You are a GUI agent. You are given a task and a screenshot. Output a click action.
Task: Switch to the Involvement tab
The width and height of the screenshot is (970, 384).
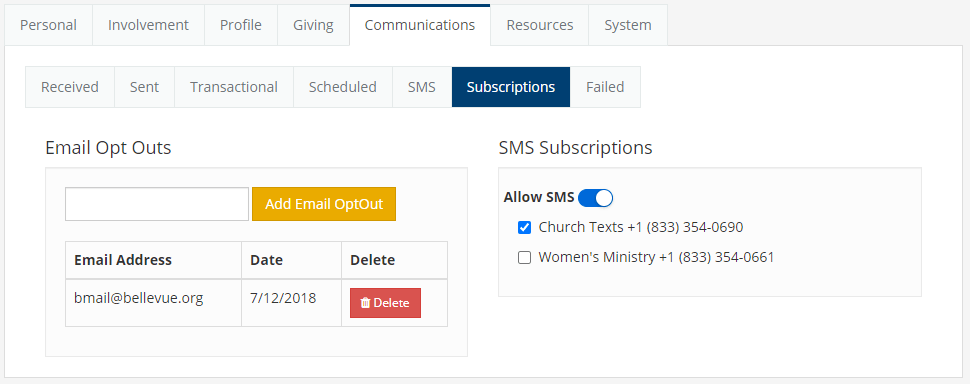click(x=148, y=25)
